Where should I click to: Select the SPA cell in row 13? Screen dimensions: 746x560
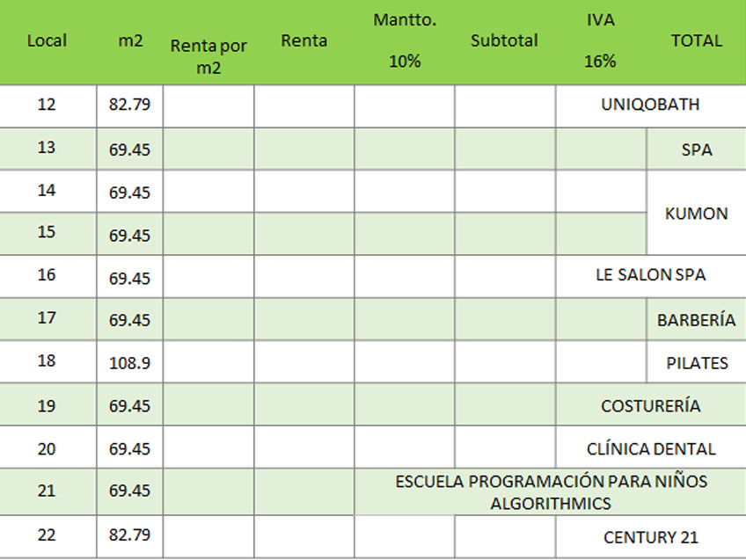[x=696, y=149]
